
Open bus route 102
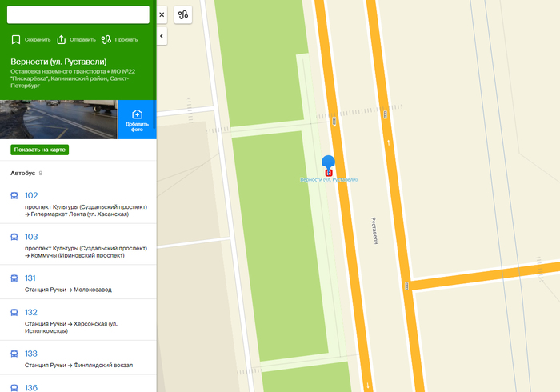click(x=31, y=195)
